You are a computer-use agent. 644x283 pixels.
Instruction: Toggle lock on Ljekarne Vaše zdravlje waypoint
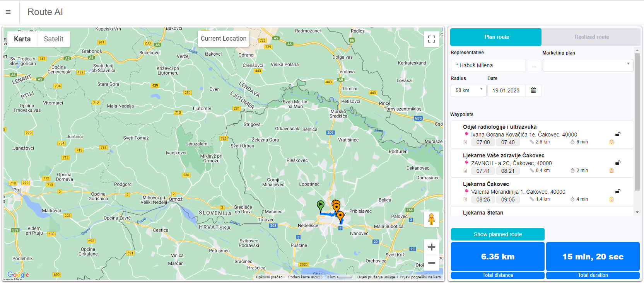point(618,163)
